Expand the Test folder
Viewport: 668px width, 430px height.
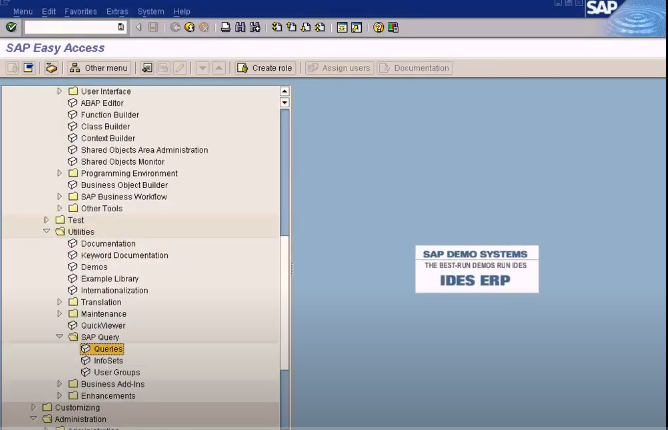tap(46, 220)
